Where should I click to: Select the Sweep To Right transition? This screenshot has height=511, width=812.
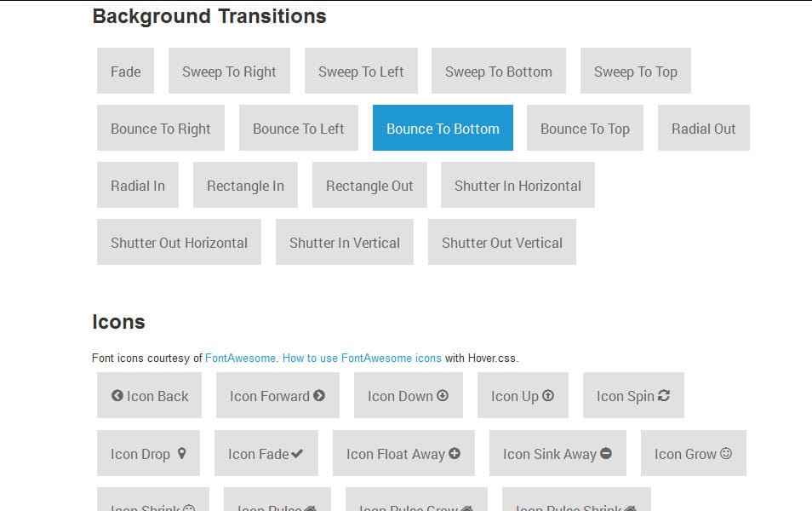[229, 72]
